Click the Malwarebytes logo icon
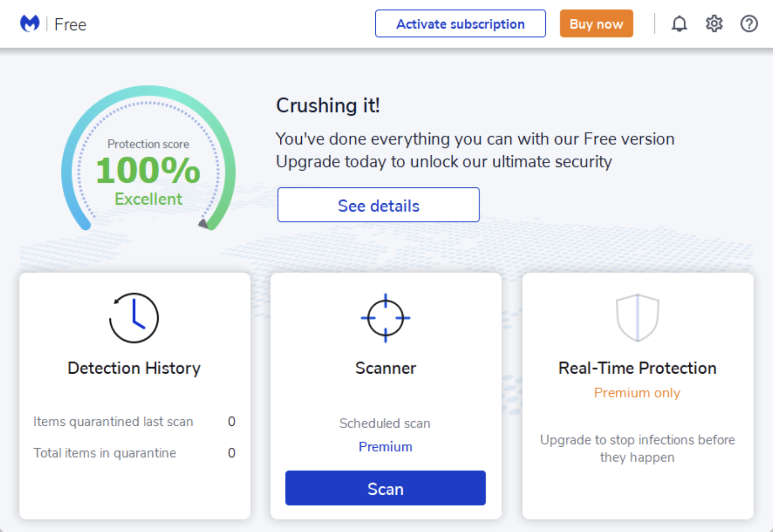The width and height of the screenshot is (773, 532). tap(30, 23)
